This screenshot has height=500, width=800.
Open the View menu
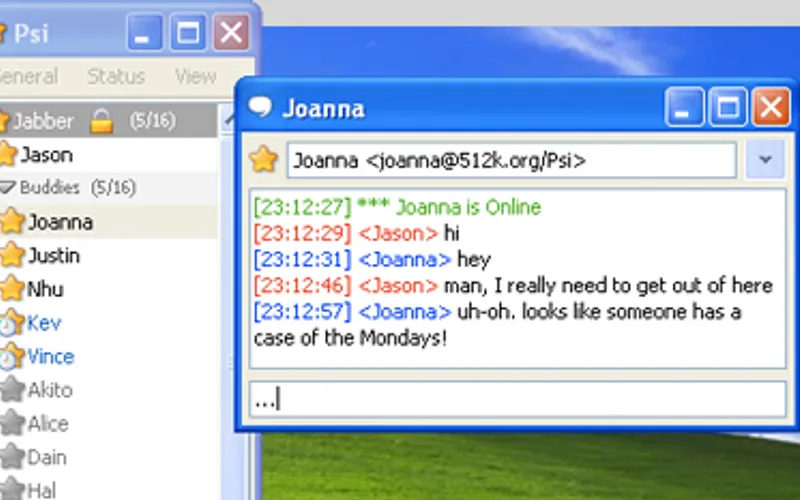[195, 76]
